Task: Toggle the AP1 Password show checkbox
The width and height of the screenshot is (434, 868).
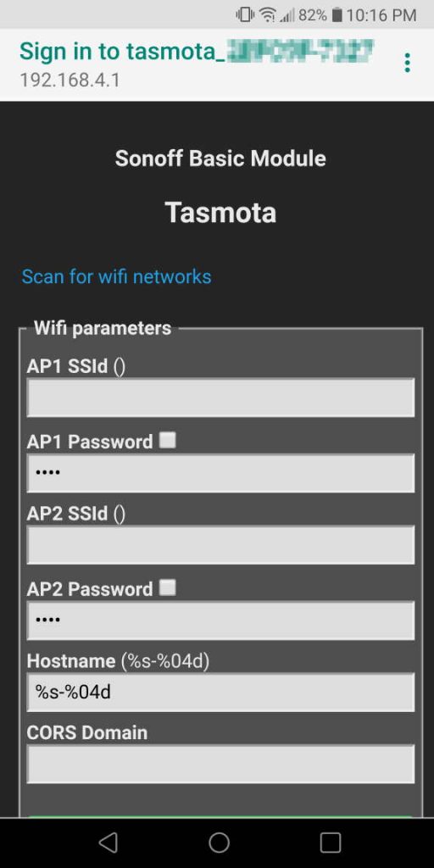Action: tap(168, 441)
